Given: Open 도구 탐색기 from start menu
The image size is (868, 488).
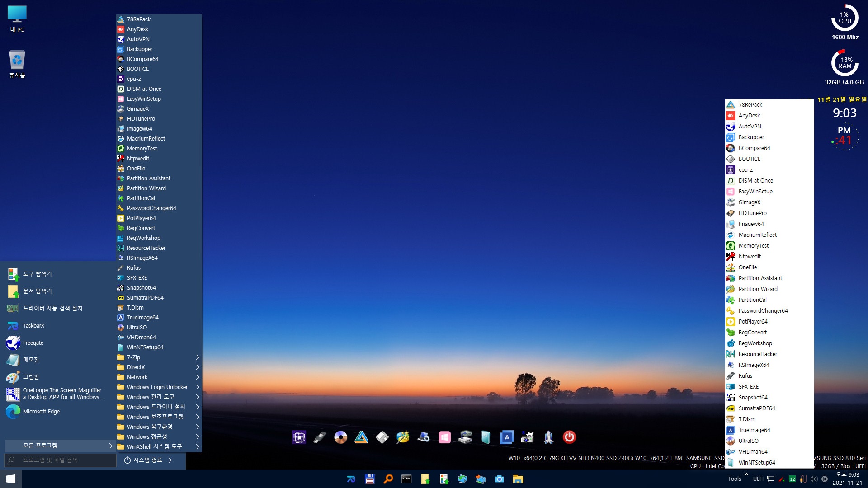Looking at the screenshot, I should 58,274.
